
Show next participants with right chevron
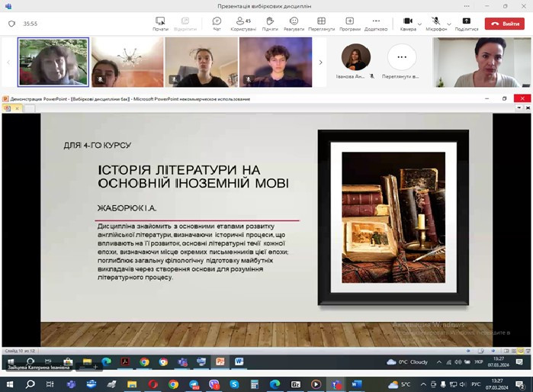pyautogui.click(x=320, y=63)
